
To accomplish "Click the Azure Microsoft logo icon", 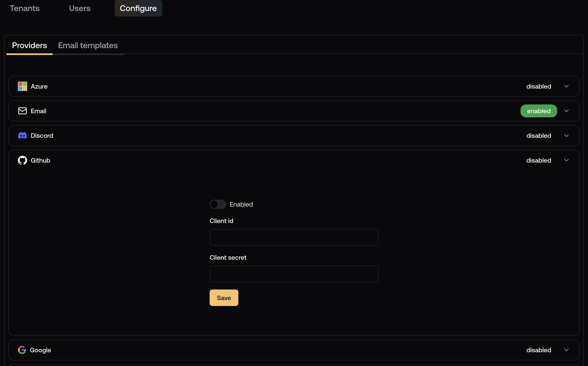I will (22, 86).
